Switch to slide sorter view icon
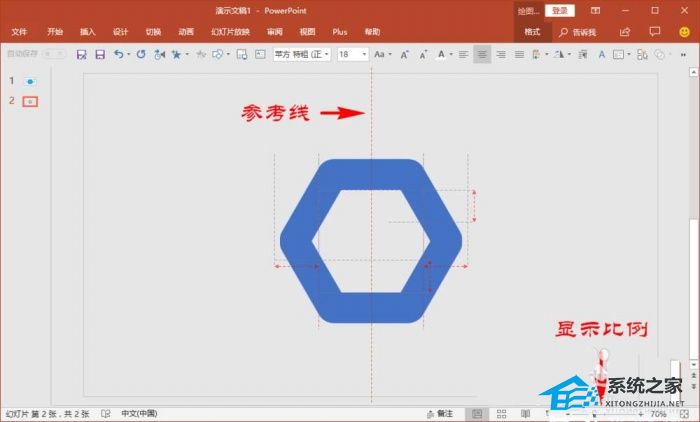The width and height of the screenshot is (700, 422). (501, 413)
